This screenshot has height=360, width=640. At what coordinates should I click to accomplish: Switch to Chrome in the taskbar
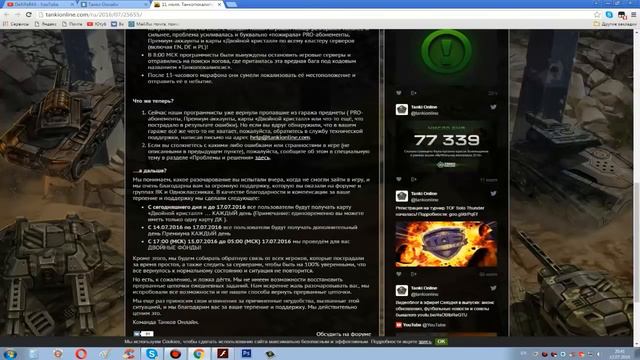pyautogui.click(x=199, y=353)
